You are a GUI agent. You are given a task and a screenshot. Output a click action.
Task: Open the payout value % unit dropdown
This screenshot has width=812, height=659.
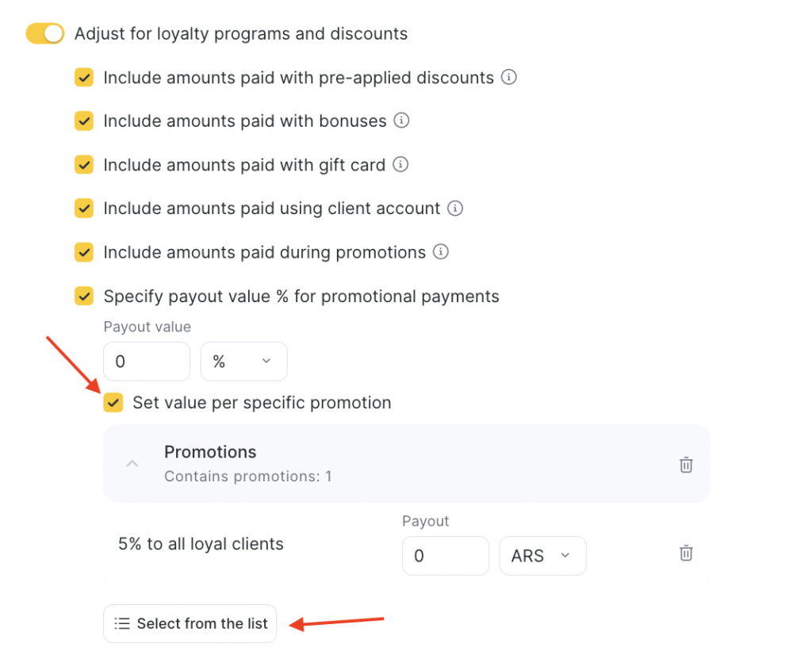243,362
